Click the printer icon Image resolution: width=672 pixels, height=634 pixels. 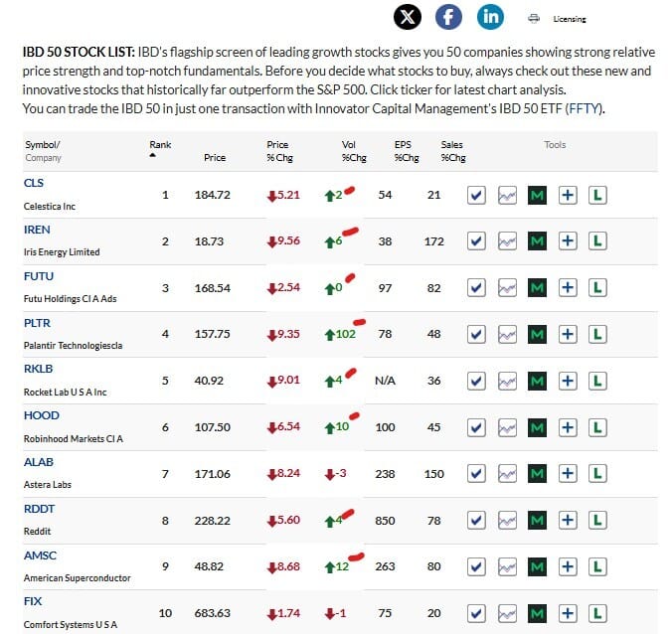(534, 19)
